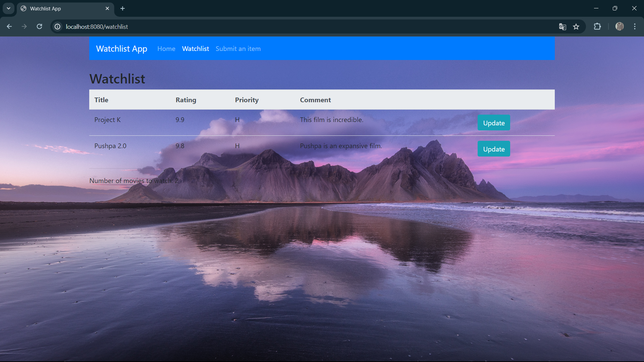This screenshot has width=644, height=362.
Task: Update the Pushpa 2.0 entry
Action: [493, 148]
